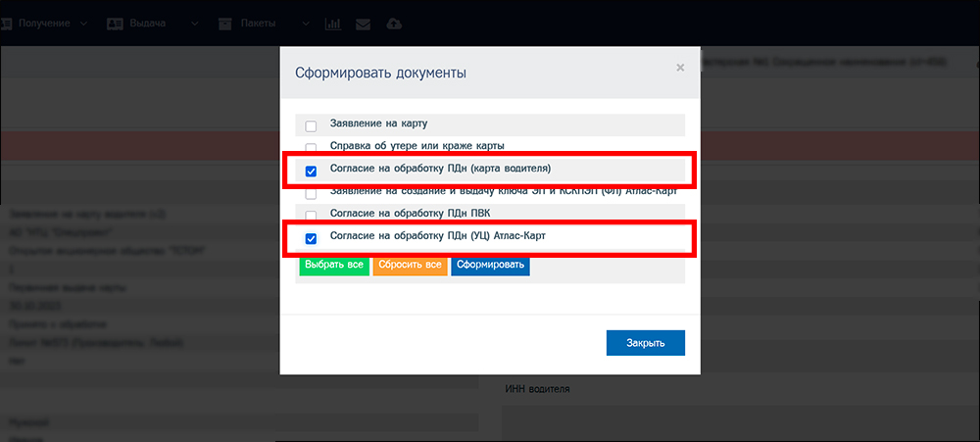Open the Получение menu
The height and width of the screenshot is (442, 980).
point(42,23)
